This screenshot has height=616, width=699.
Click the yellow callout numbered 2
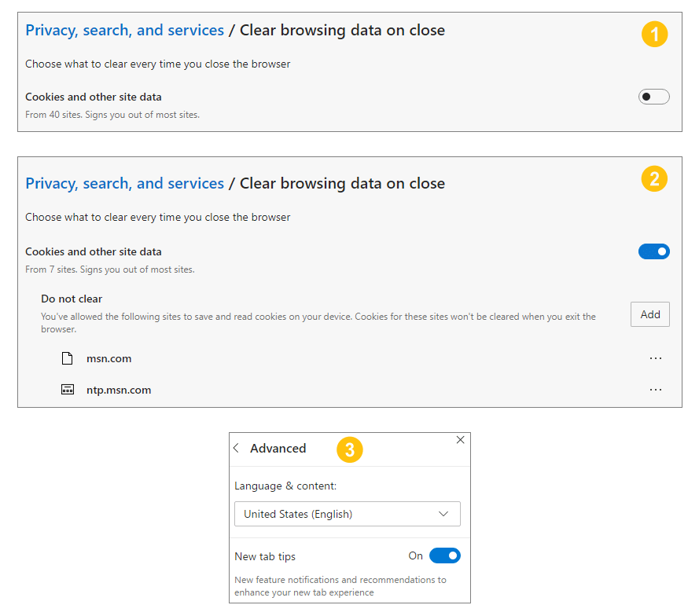point(654,178)
